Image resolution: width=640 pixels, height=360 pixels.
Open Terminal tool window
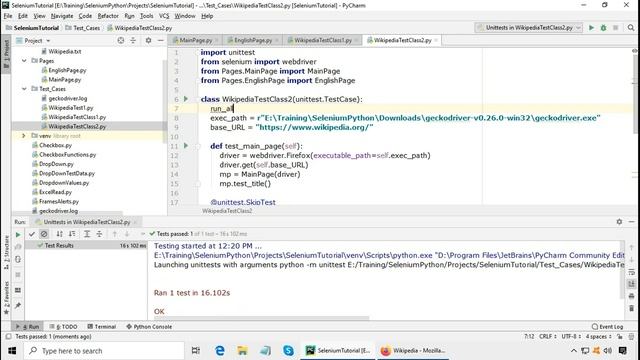(x=102, y=327)
